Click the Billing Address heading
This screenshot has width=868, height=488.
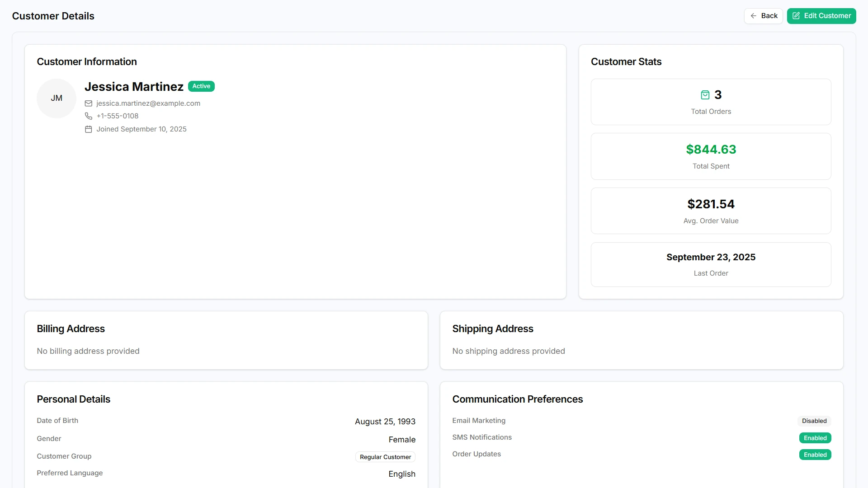71,329
